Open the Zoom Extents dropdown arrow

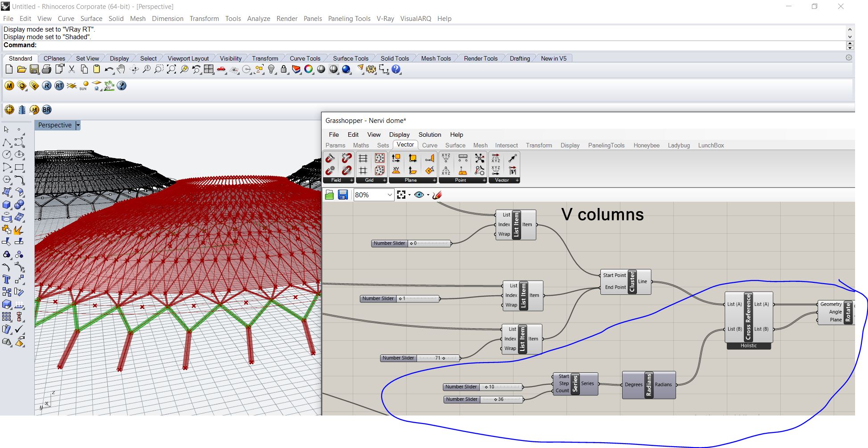pos(409,195)
